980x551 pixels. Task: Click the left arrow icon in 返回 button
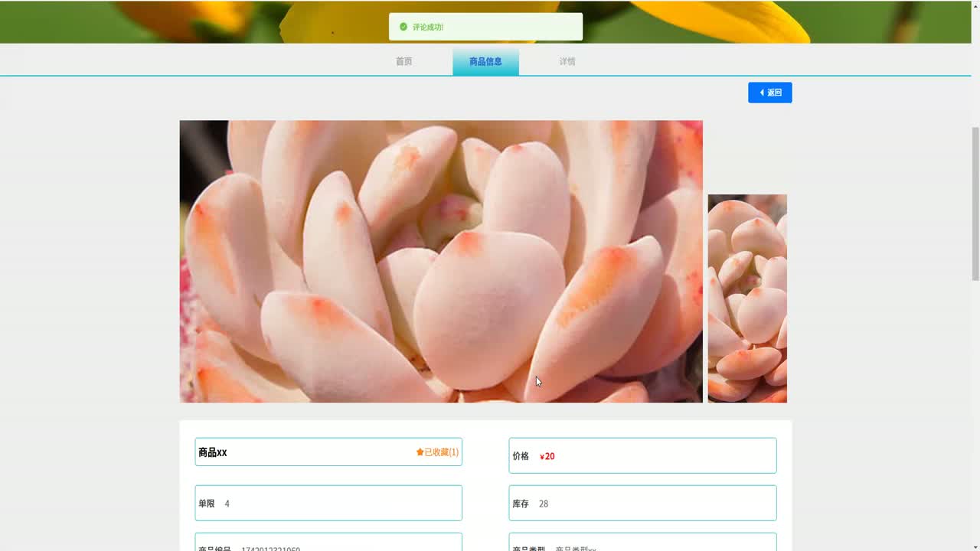coord(762,93)
